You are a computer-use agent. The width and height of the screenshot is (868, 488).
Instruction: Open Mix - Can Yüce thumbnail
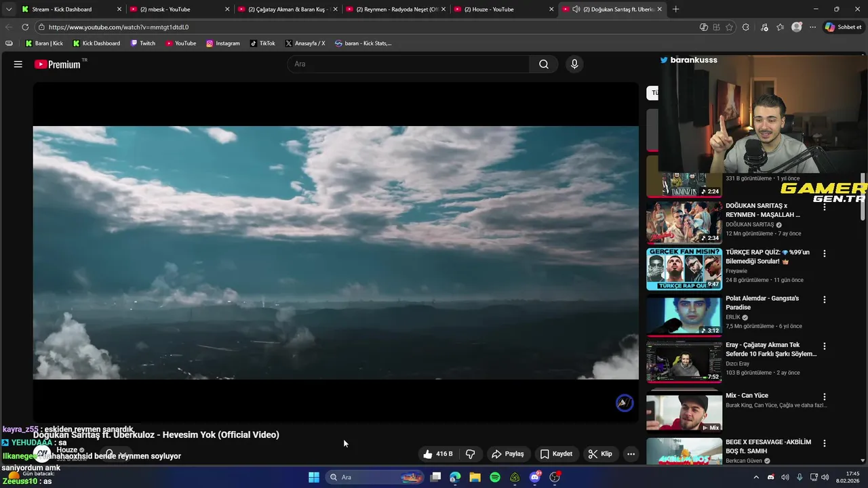pyautogui.click(x=684, y=412)
